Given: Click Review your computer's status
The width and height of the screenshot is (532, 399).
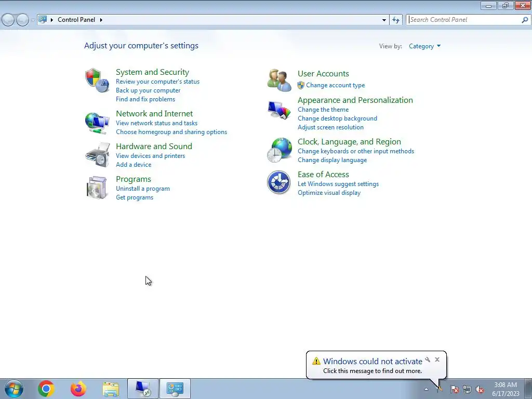Looking at the screenshot, I should click(x=158, y=82).
